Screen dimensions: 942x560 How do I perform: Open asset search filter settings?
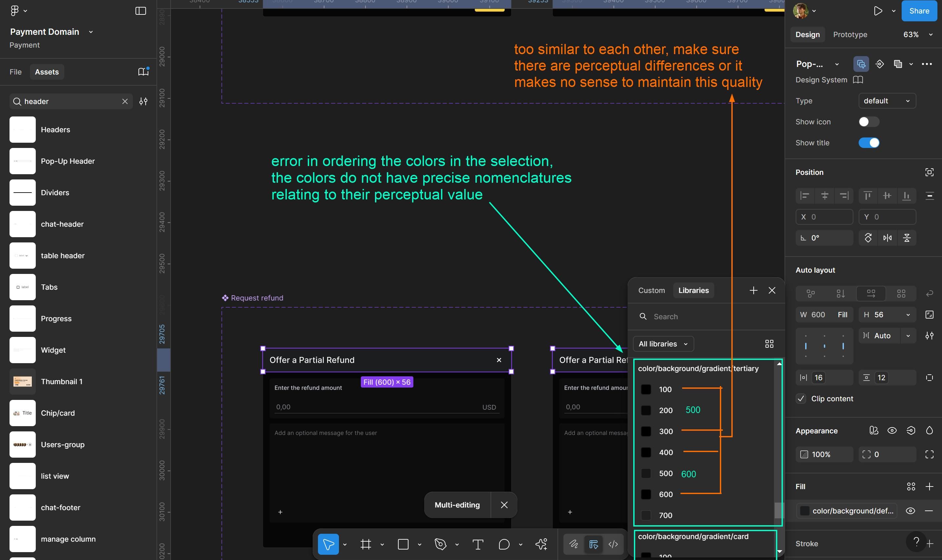143,101
